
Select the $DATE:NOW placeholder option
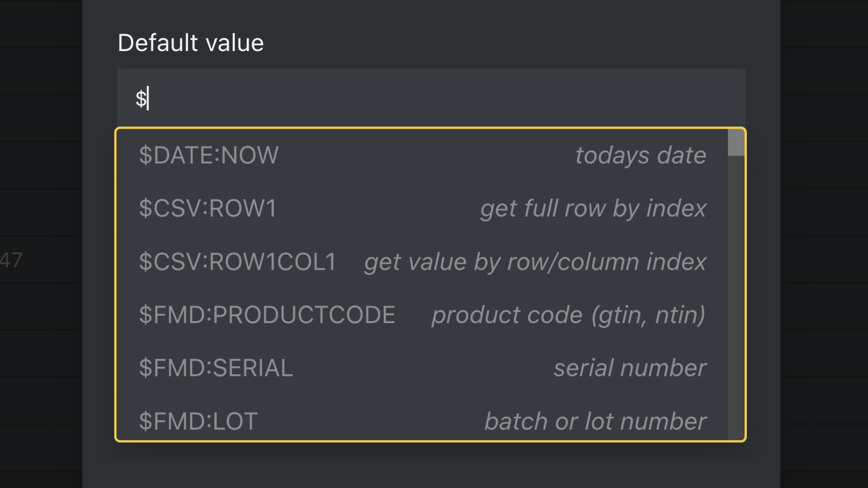208,155
